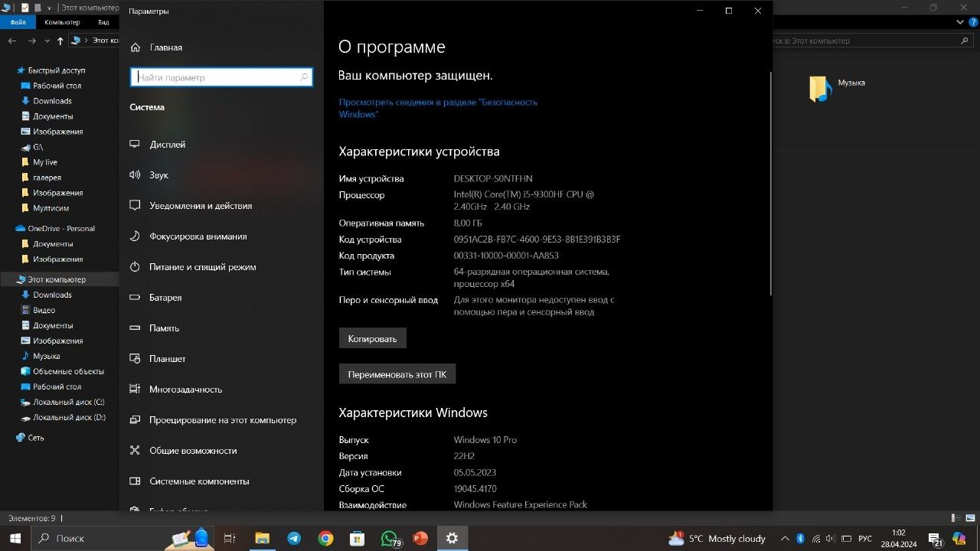Click the Settings page vertical scrollbar
The height and width of the screenshot is (551, 980).
(x=769, y=184)
